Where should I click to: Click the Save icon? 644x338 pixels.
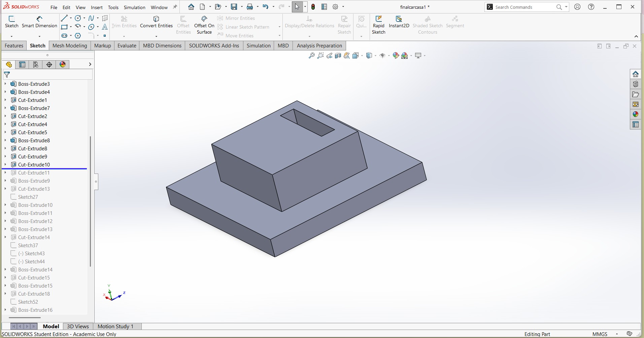point(234,7)
